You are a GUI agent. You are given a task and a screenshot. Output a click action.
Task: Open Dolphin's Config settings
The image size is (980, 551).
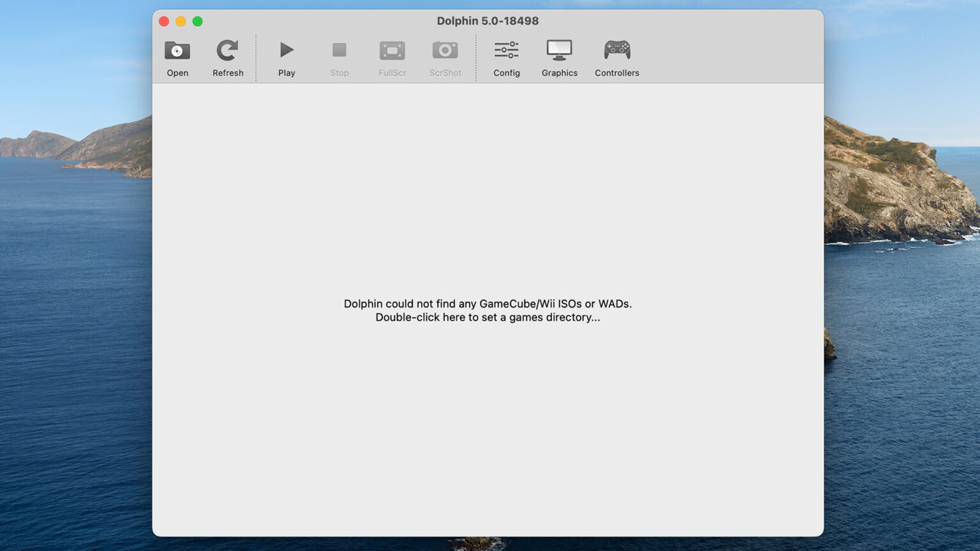[506, 57]
